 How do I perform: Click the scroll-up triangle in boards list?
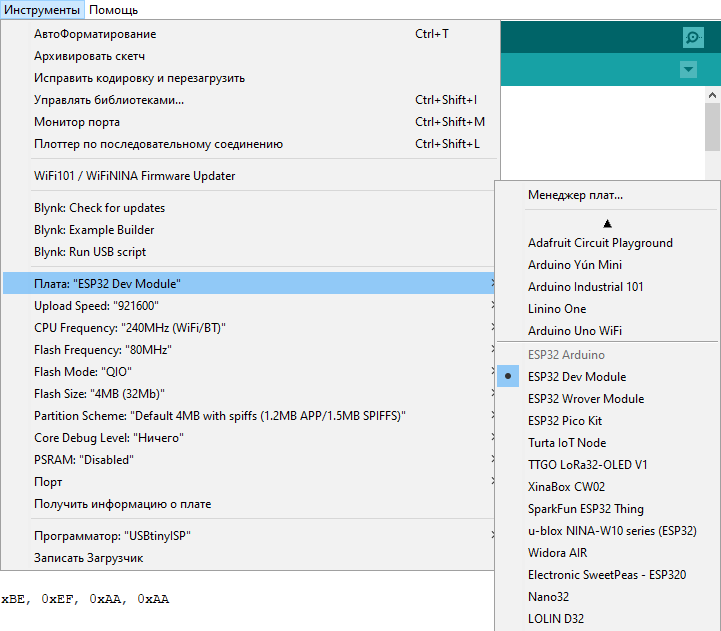point(607,223)
